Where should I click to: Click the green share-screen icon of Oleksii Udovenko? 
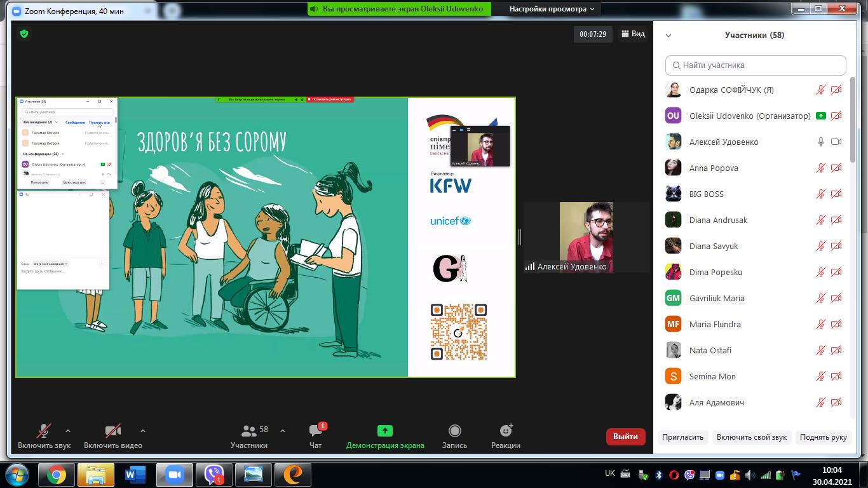[821, 116]
